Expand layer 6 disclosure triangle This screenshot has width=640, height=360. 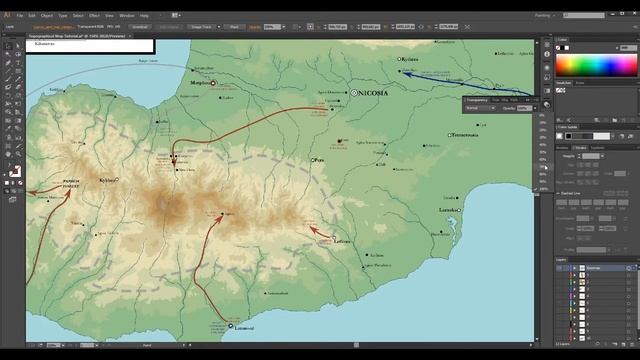(x=575, y=310)
